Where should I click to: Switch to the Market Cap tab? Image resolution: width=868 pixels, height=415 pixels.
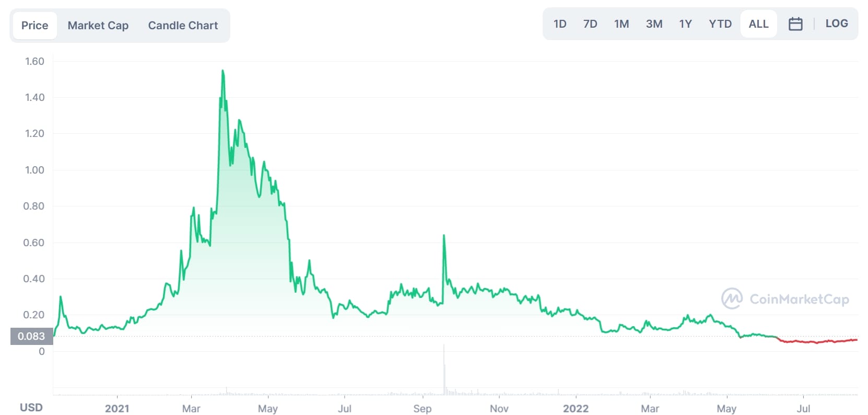click(x=98, y=26)
